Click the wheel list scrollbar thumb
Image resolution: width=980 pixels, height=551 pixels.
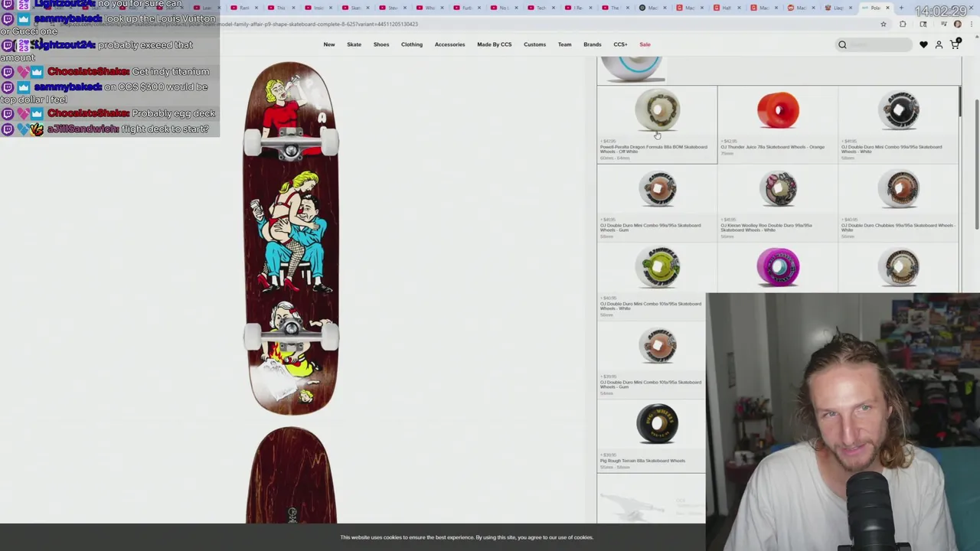[960, 103]
